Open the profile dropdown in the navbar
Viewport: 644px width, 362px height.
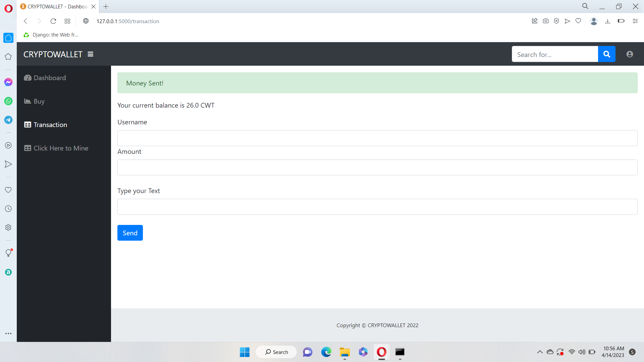[630, 54]
